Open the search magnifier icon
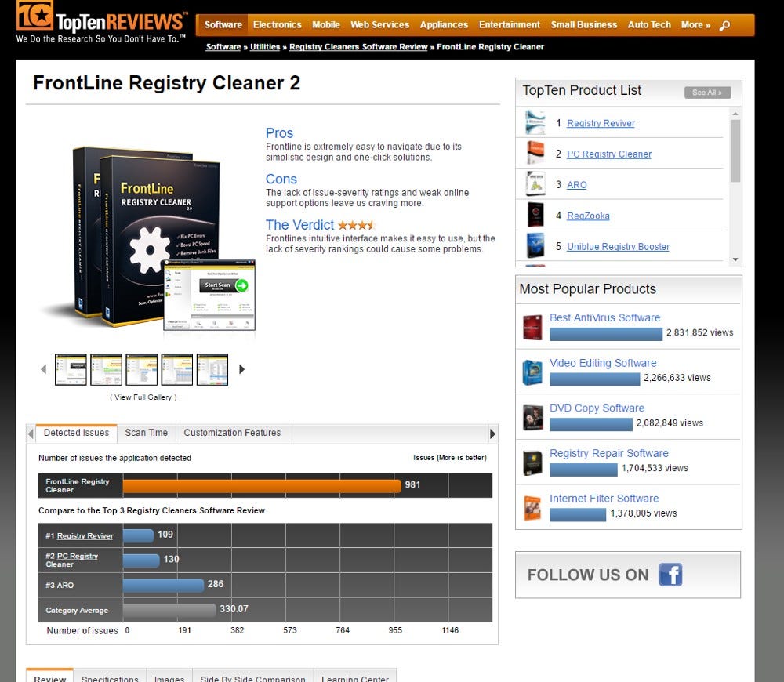This screenshot has height=682, width=784. click(x=724, y=25)
